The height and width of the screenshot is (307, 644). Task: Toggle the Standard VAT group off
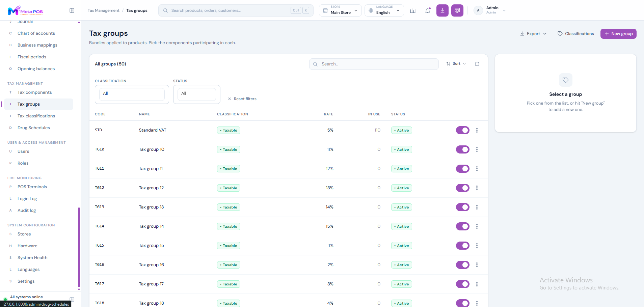(x=463, y=130)
